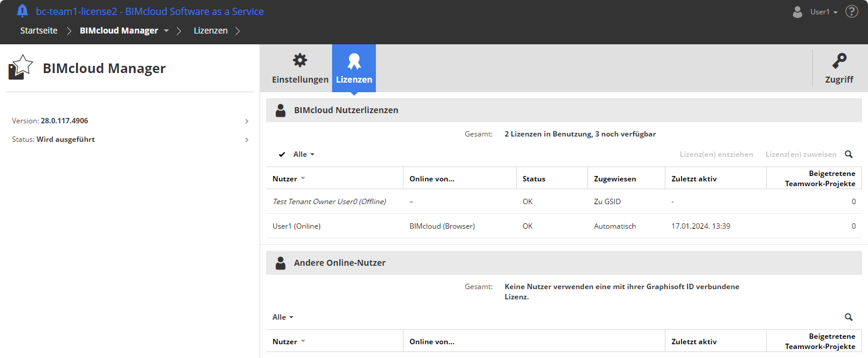Click the User1 profile avatar icon
868x358 pixels.
[797, 11]
